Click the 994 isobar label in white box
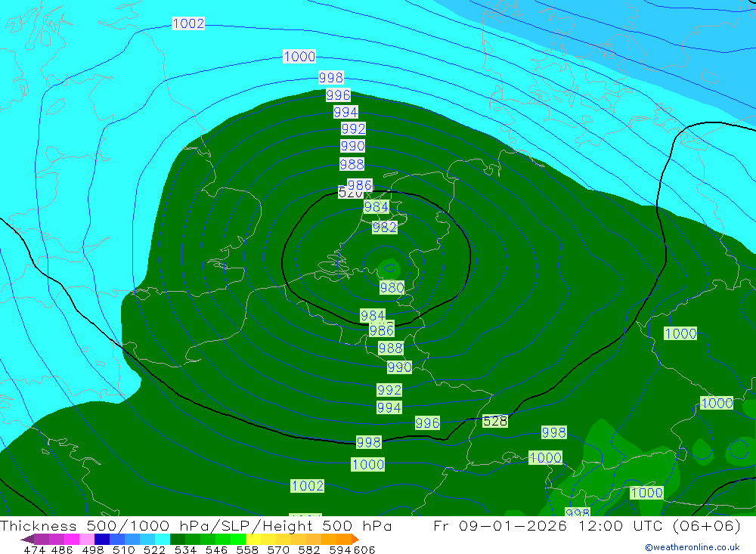Image resolution: width=756 pixels, height=554 pixels. (x=345, y=113)
